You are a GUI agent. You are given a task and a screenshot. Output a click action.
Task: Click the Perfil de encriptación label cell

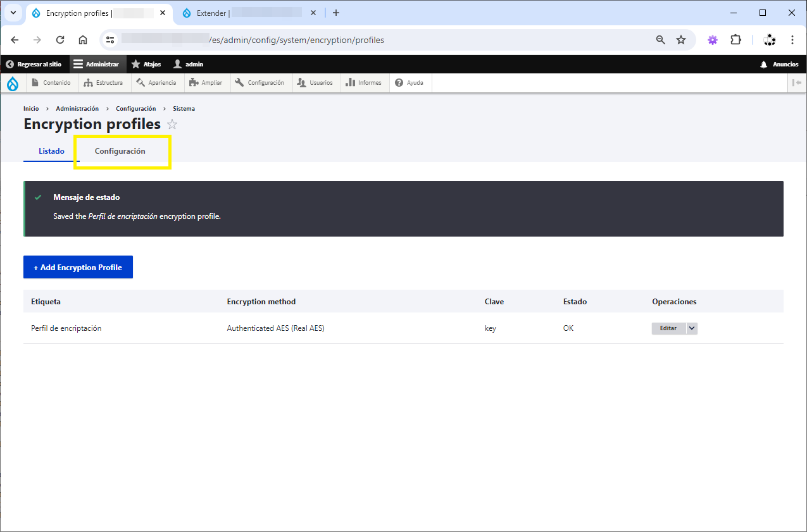tap(66, 328)
